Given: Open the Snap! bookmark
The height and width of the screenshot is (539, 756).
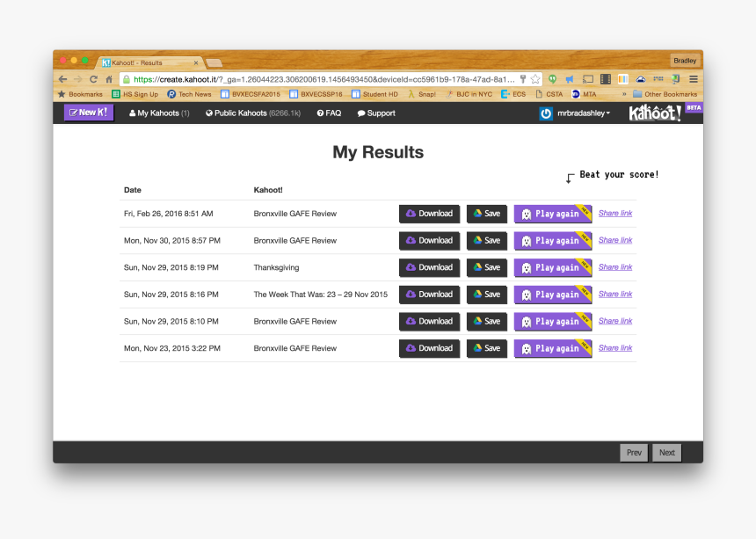Looking at the screenshot, I should (x=421, y=94).
